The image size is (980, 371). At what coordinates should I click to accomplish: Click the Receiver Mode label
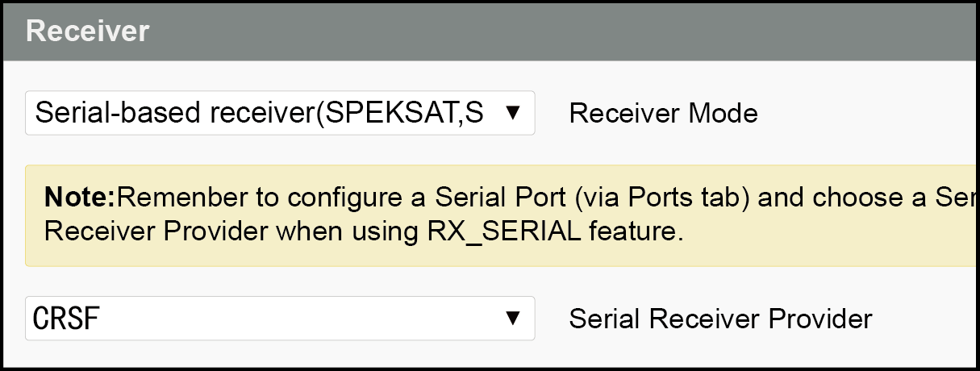point(663,114)
